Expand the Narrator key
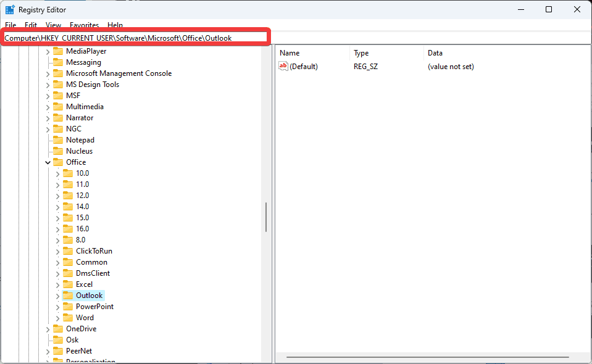592x364 pixels. click(x=48, y=118)
